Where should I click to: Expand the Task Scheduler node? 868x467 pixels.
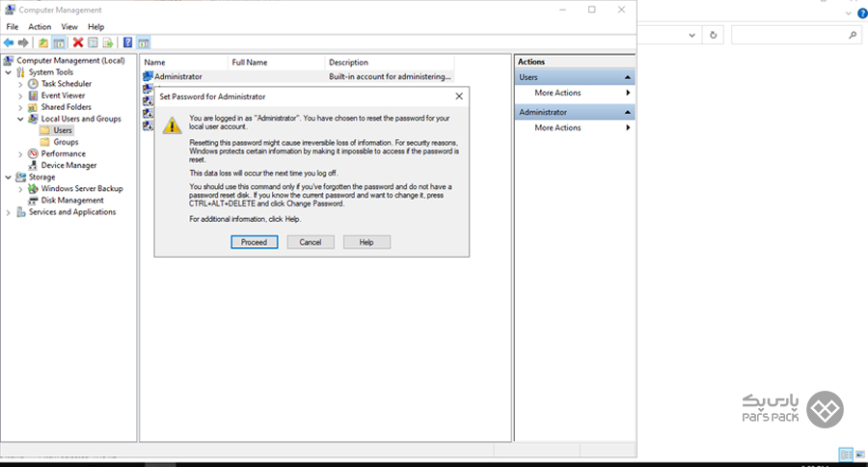tap(20, 84)
